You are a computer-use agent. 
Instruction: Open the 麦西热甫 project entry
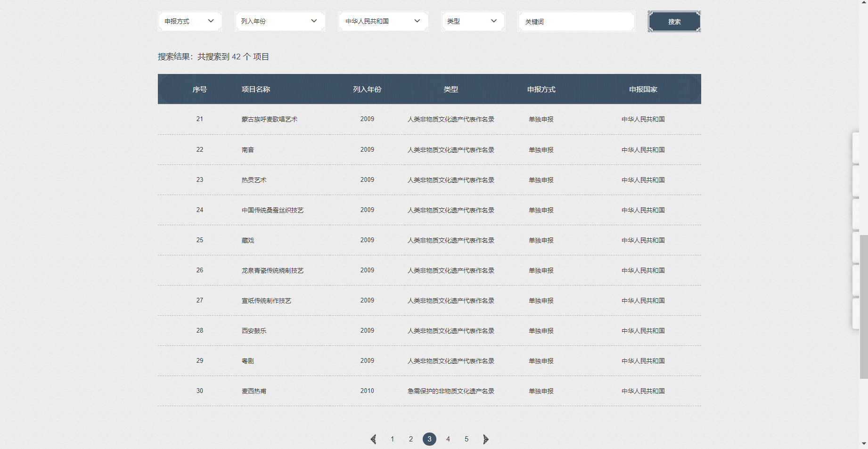254,391
